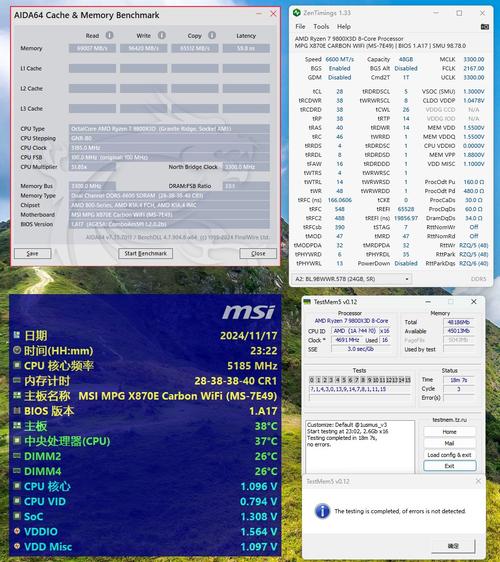
Task: Click the Used threads field showing 16
Action: click(385, 340)
